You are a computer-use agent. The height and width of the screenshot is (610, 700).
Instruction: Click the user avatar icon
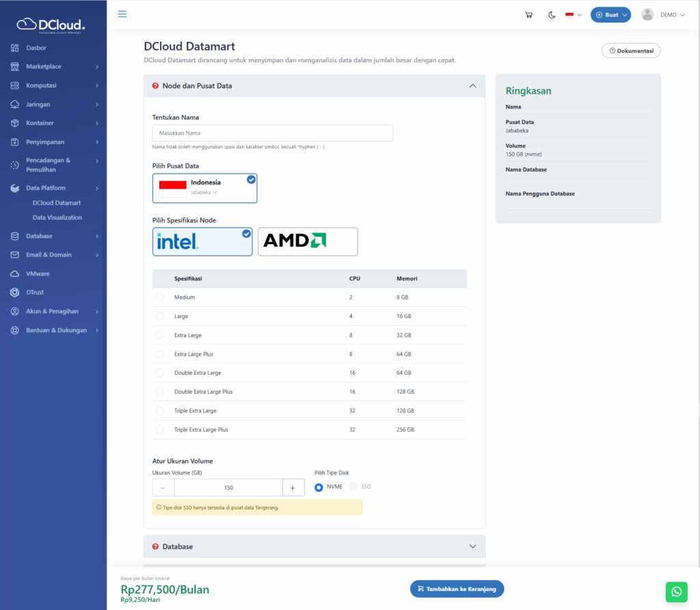pos(647,15)
